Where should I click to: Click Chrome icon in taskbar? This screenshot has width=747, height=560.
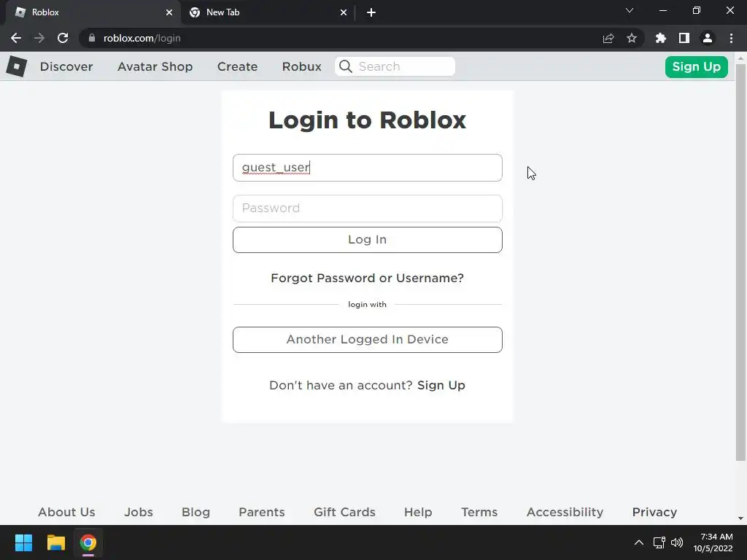[x=88, y=542]
